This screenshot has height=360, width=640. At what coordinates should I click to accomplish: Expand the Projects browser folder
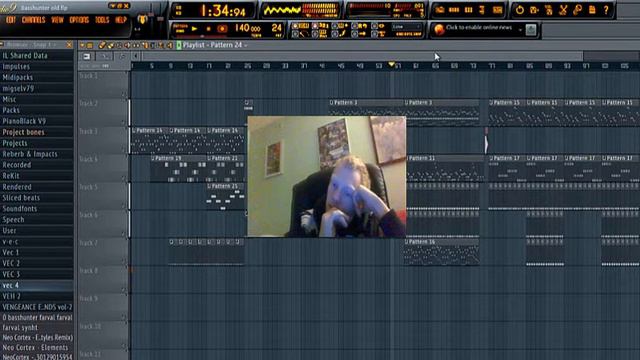click(x=37, y=143)
